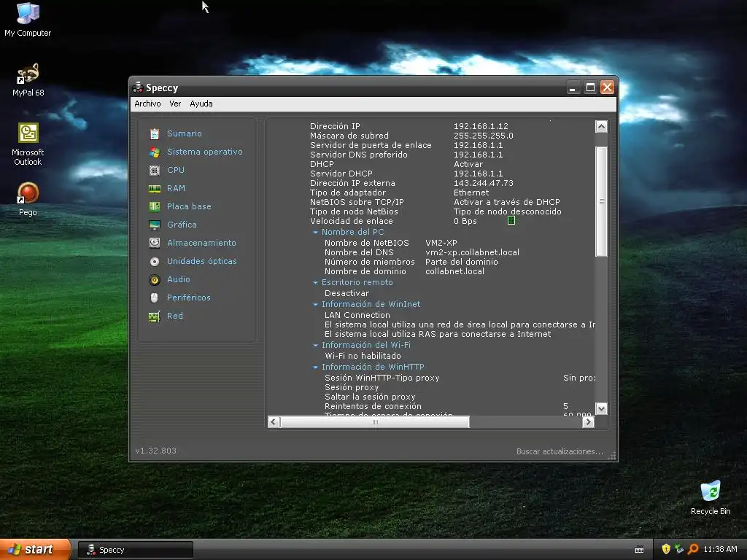Viewport: 747px width, 560px height.
Task: Click the Speccy taskbar button
Action: (136, 550)
